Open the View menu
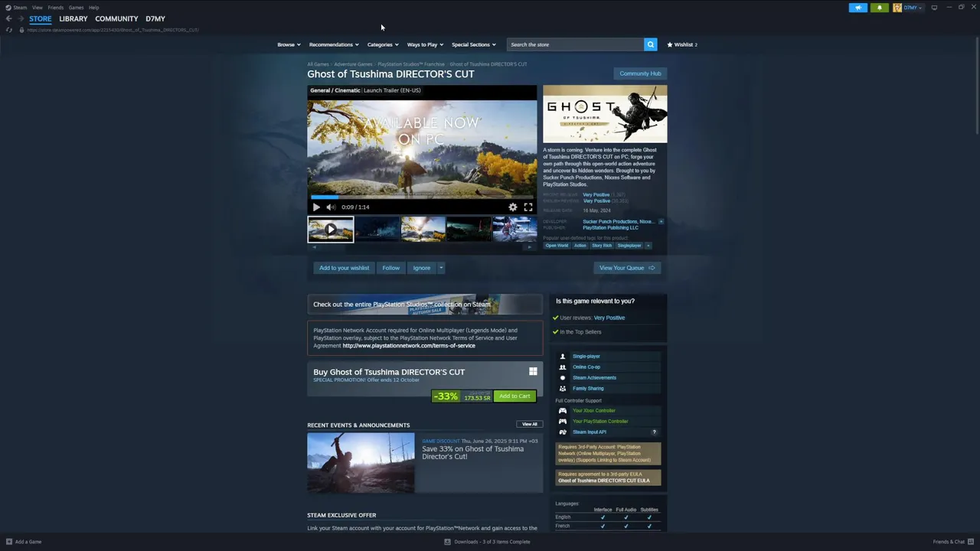 click(x=37, y=8)
